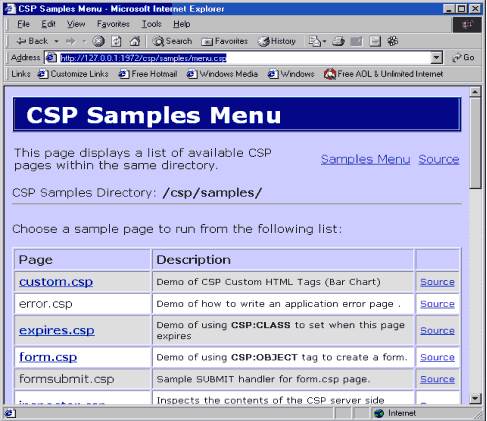Screen dimensions: 487x421
Task: Click the status bar page icon
Action: (9, 413)
